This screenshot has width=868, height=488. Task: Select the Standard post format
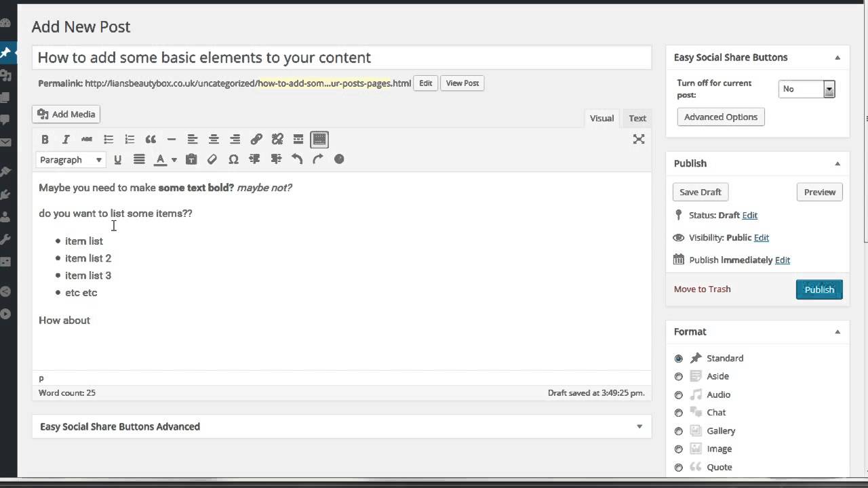(x=679, y=359)
